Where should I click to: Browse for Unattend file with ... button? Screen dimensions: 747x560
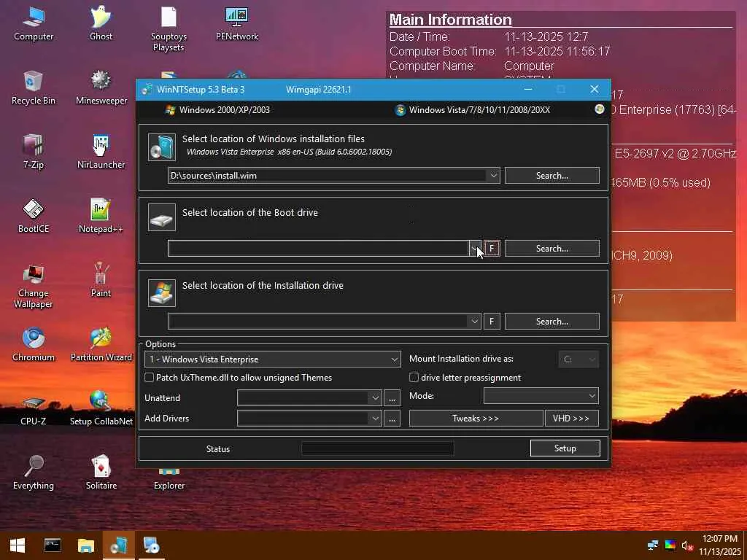coord(392,398)
